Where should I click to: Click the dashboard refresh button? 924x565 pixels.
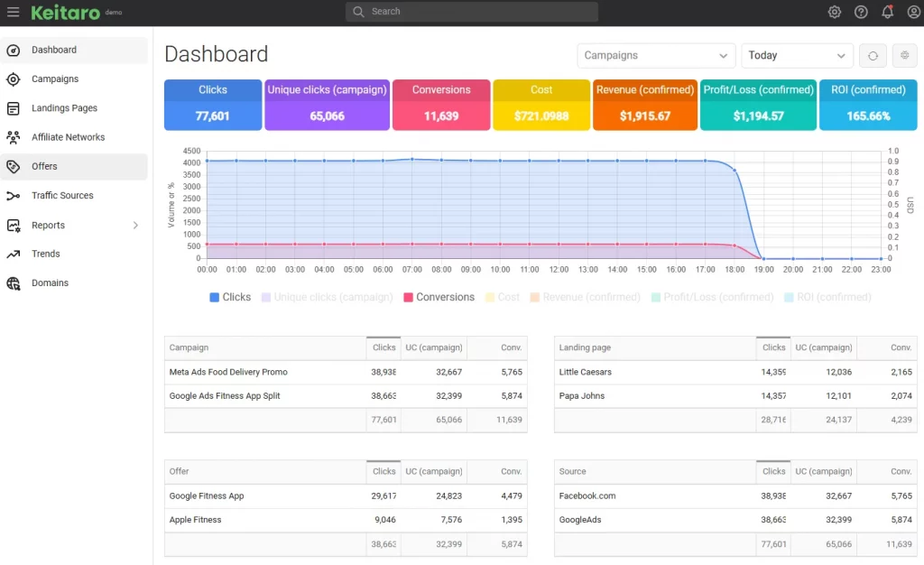click(x=873, y=56)
